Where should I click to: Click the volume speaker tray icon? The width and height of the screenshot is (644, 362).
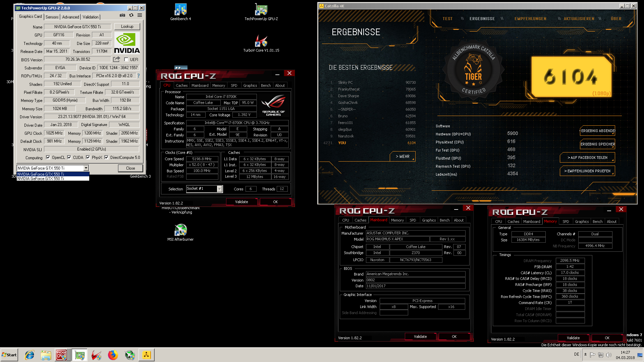[608, 355]
